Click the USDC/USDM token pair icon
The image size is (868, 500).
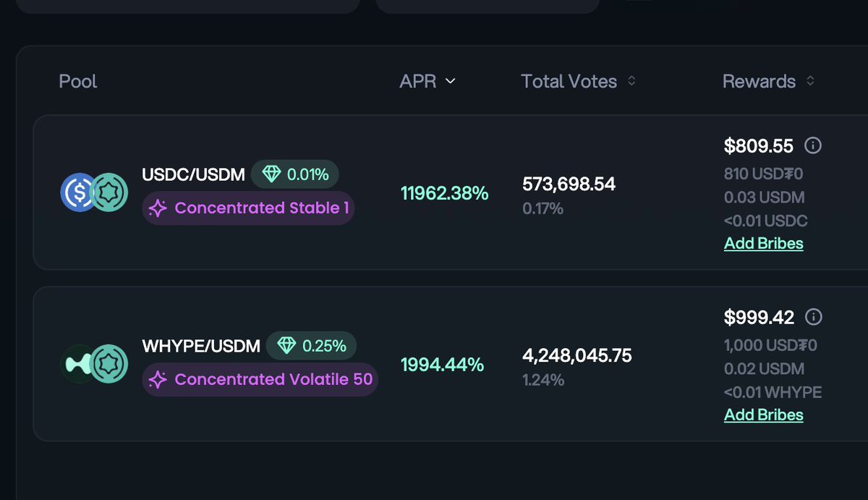coord(94,192)
